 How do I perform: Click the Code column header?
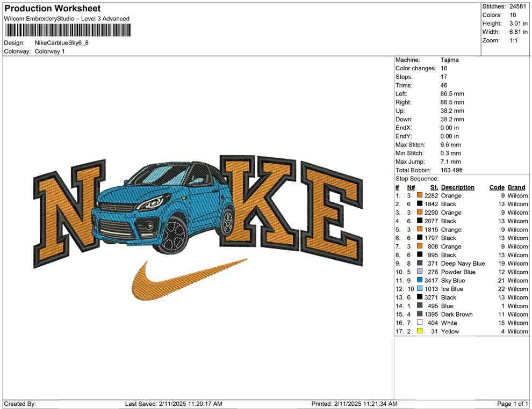pyautogui.click(x=497, y=187)
